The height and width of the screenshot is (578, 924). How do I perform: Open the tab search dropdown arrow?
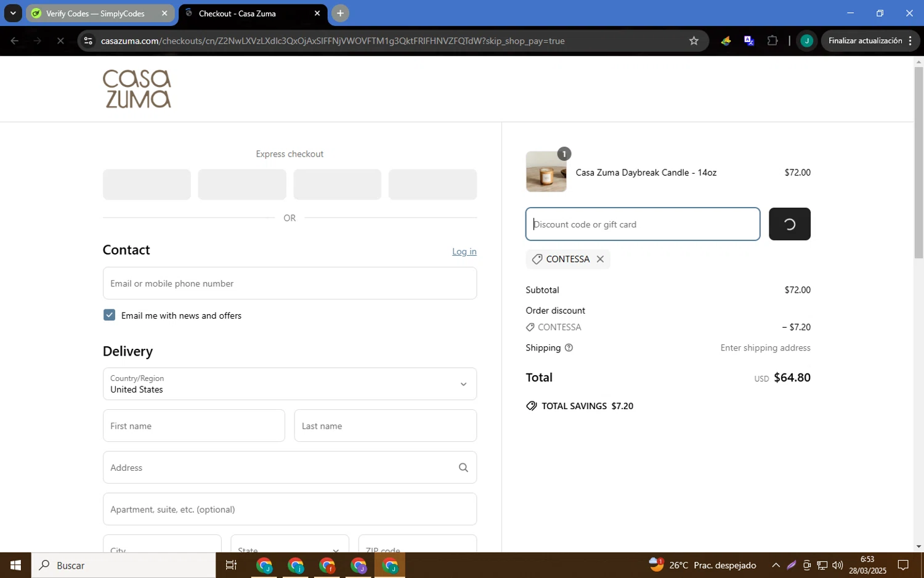(x=12, y=13)
